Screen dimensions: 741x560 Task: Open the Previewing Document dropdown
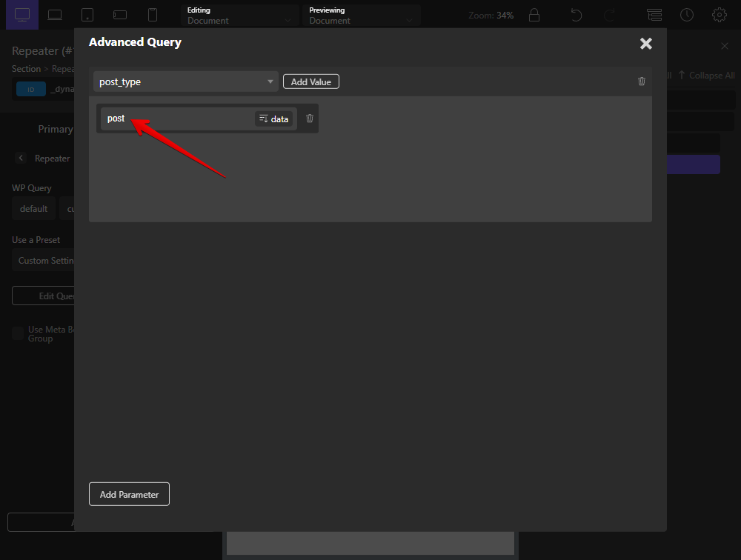[362, 16]
